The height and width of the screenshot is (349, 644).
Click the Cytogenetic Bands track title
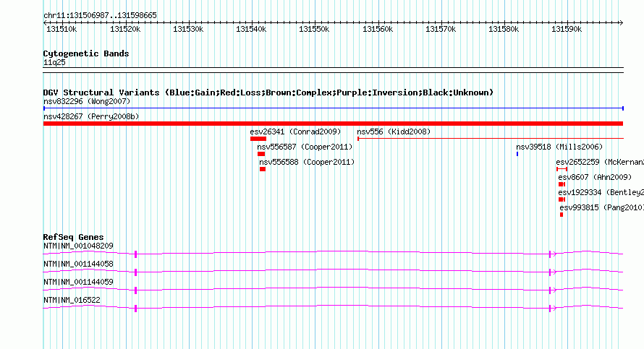[86, 53]
